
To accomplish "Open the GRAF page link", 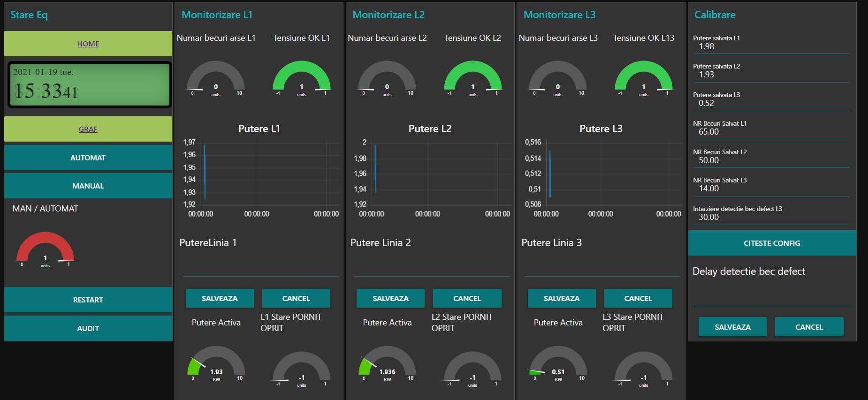I will (88, 129).
